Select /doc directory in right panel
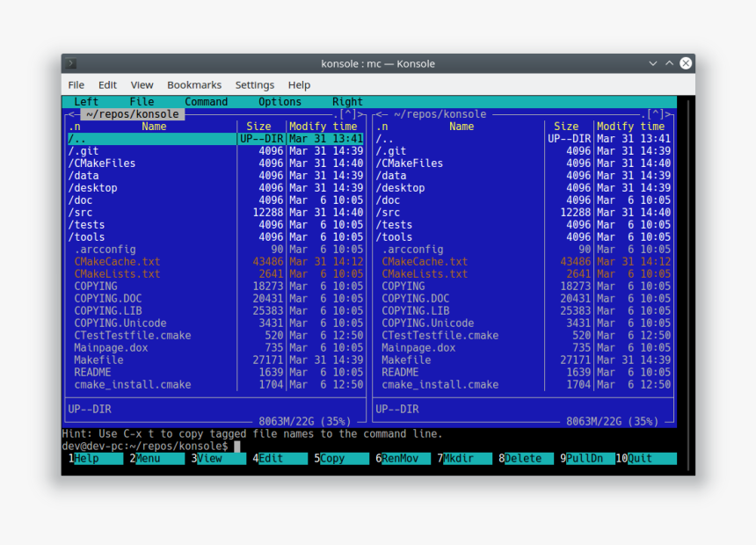Screen dimensions: 756x545 pos(523,200)
